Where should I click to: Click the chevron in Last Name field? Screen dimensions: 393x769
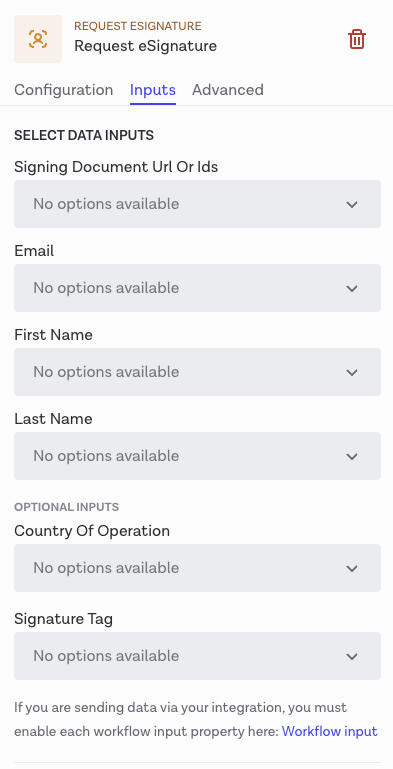click(352, 456)
